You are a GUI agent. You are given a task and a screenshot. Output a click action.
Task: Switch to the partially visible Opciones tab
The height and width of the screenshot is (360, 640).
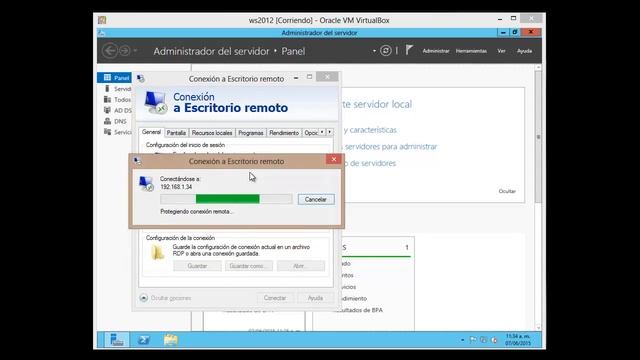311,133
